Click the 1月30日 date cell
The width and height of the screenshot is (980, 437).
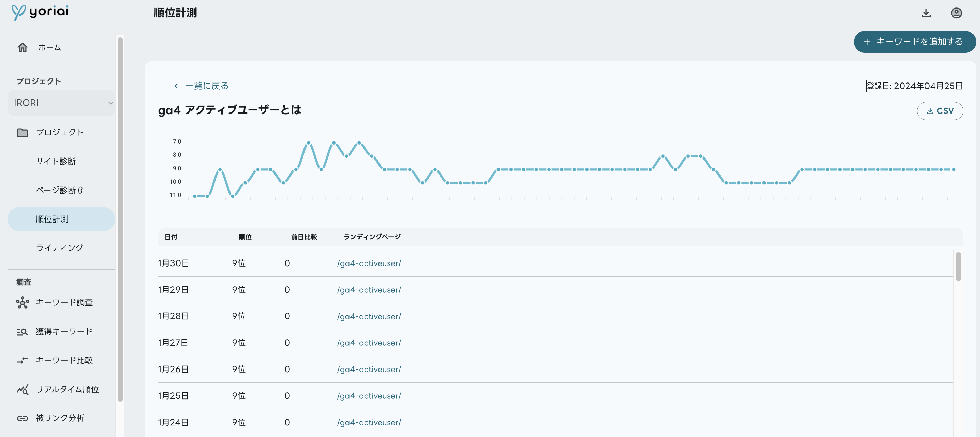(x=174, y=263)
